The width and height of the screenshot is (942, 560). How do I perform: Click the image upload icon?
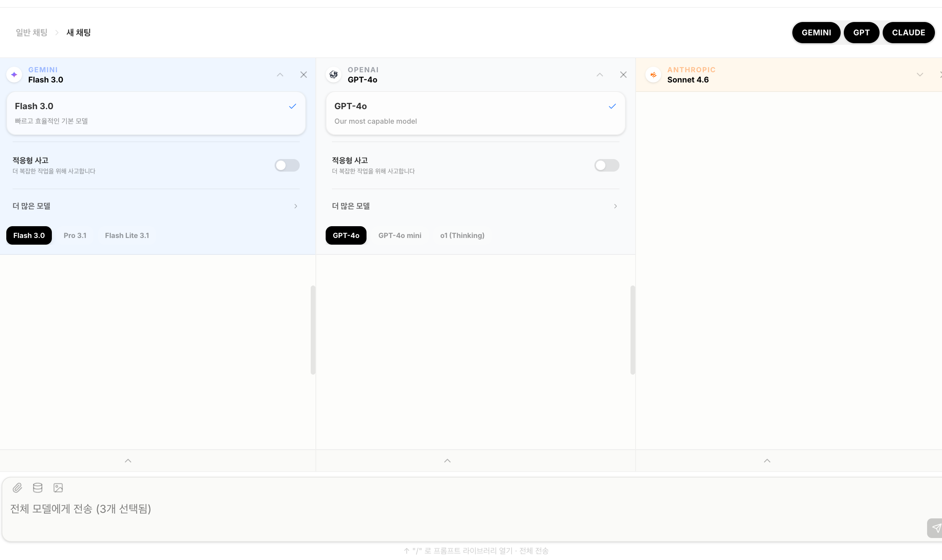tap(58, 488)
